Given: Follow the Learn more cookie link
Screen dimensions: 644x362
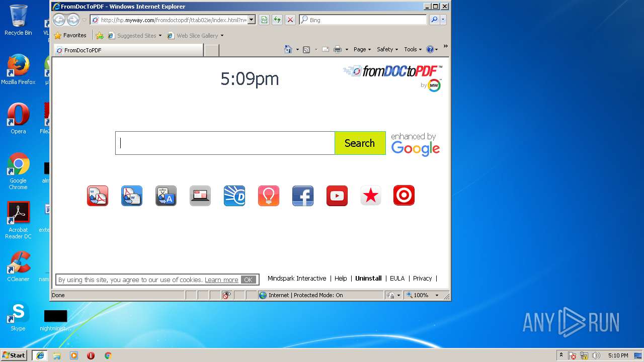Looking at the screenshot, I should tap(221, 280).
